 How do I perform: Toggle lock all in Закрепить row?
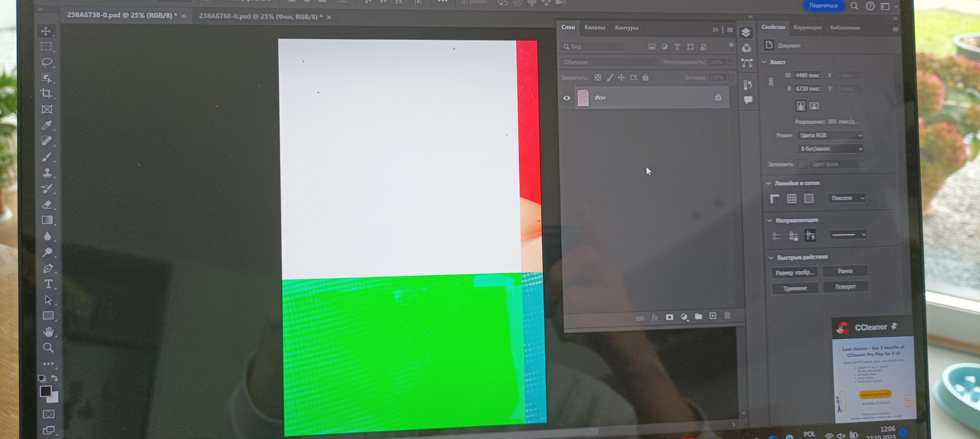pyautogui.click(x=645, y=78)
